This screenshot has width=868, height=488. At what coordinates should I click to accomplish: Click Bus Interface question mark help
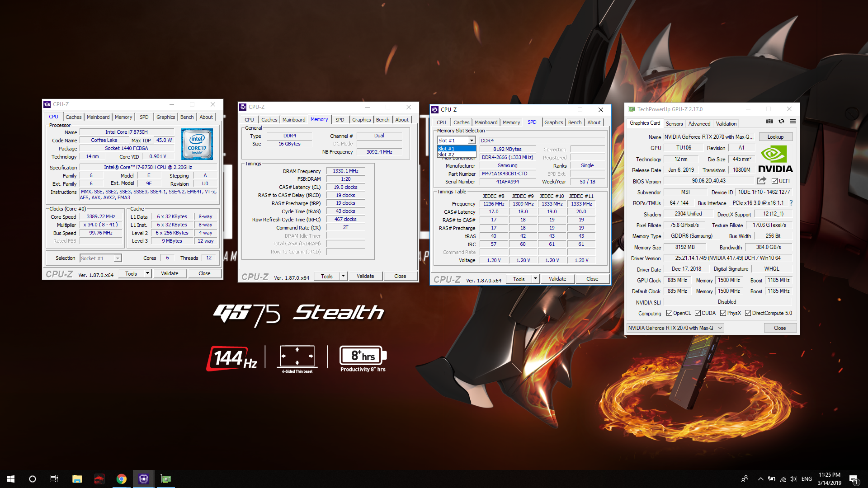point(791,203)
